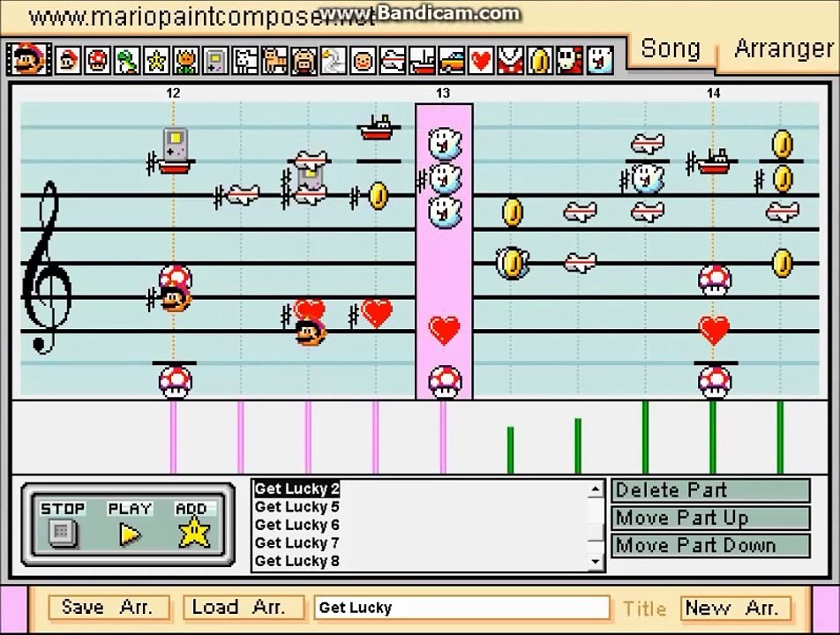Click the parts list scroll-up arrow
The width and height of the screenshot is (840, 635).
[x=596, y=489]
